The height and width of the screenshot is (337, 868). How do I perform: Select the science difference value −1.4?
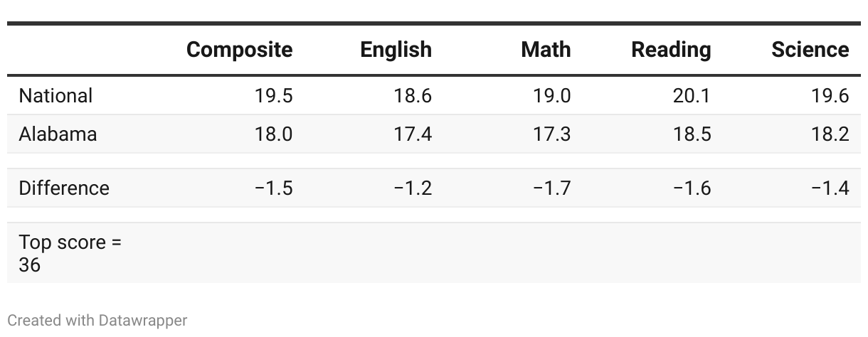click(x=830, y=188)
